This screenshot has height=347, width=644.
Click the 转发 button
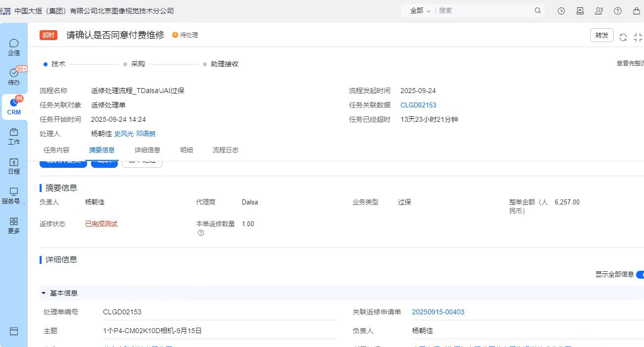[601, 35]
